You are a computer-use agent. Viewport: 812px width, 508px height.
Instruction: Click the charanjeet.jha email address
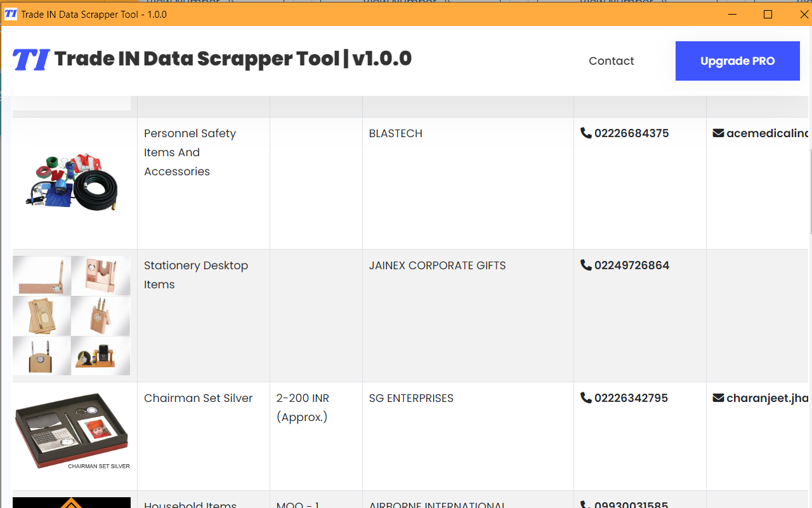tap(768, 398)
